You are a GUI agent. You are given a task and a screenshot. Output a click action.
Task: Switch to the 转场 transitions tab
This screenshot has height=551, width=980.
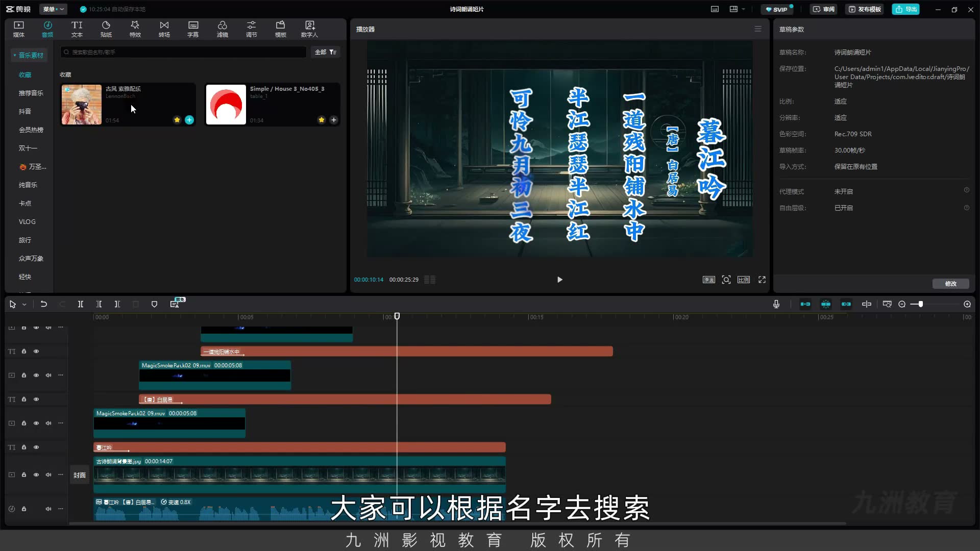pyautogui.click(x=164, y=29)
